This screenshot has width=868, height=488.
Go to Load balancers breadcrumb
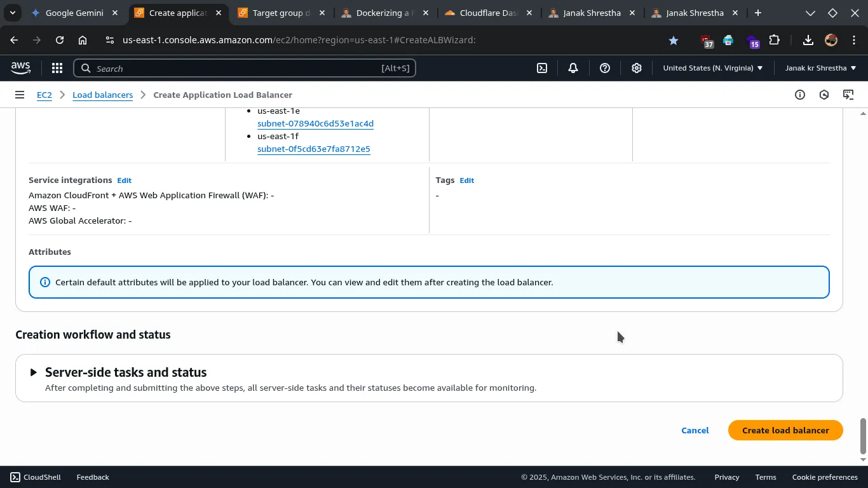[102, 95]
